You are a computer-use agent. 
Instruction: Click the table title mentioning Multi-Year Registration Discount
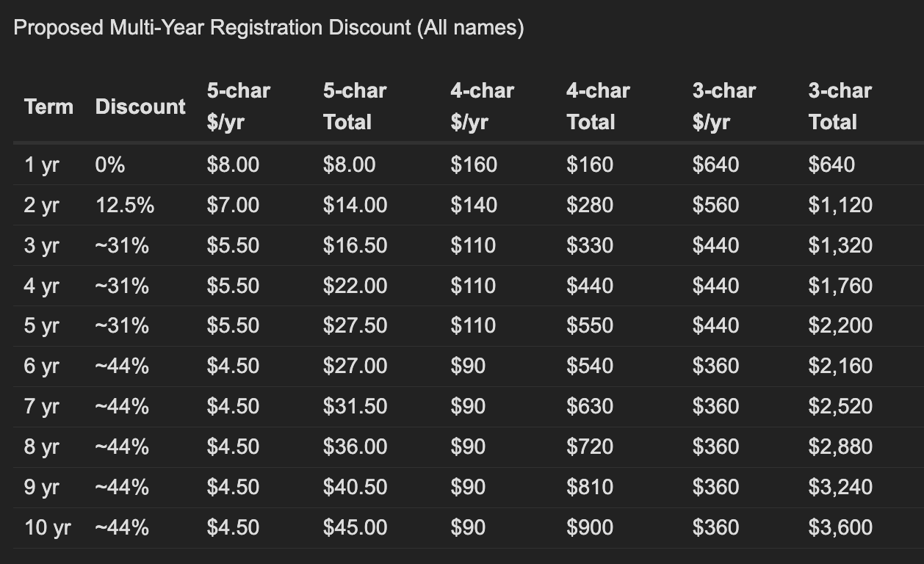[x=269, y=28]
